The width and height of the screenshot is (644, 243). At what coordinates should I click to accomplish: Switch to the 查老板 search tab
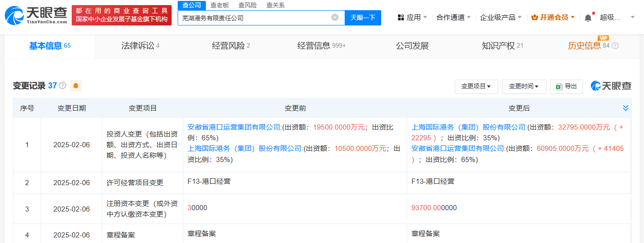219,6
